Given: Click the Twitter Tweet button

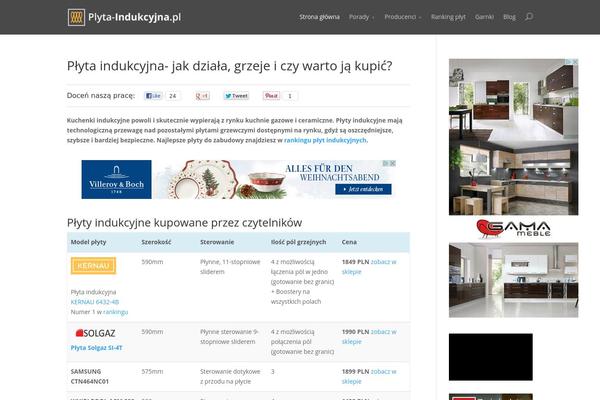Looking at the screenshot, I should [x=236, y=96].
